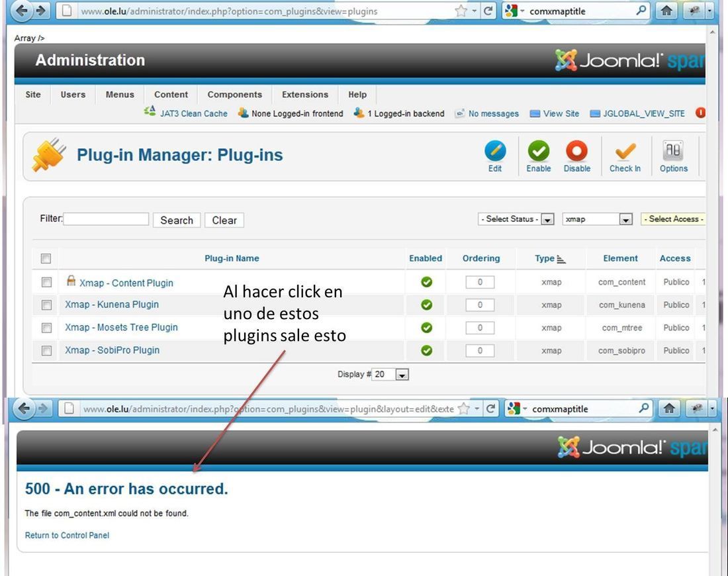
Task: Click Return to Control Panel link
Action: (x=67, y=535)
